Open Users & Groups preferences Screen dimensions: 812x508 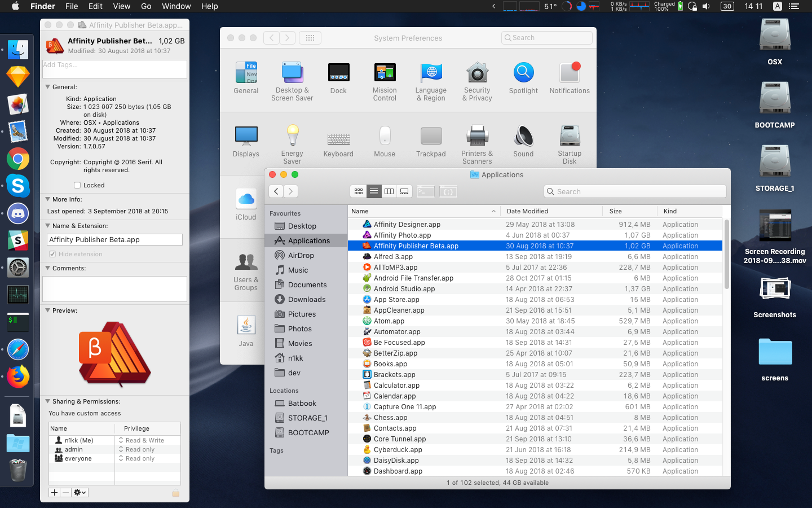point(246,271)
